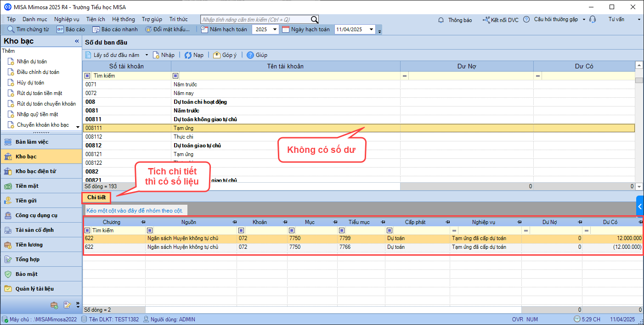Open Bàn làm việc workspace
The image size is (644, 325).
click(41, 142)
